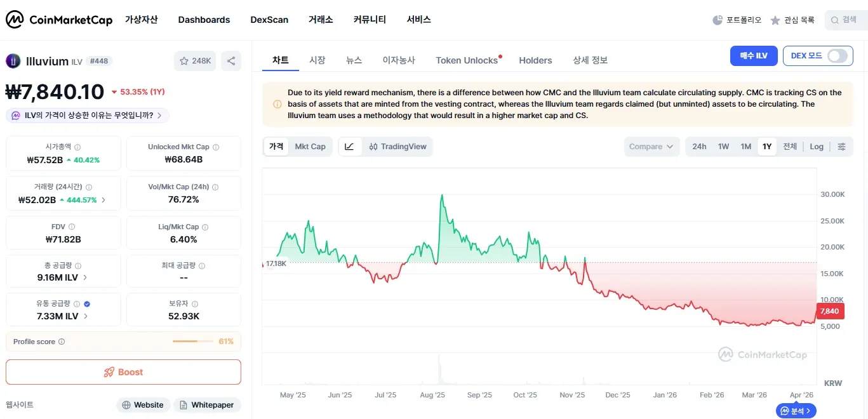The width and height of the screenshot is (868, 419).
Task: Open the 가상자산 menu
Action: (x=141, y=20)
